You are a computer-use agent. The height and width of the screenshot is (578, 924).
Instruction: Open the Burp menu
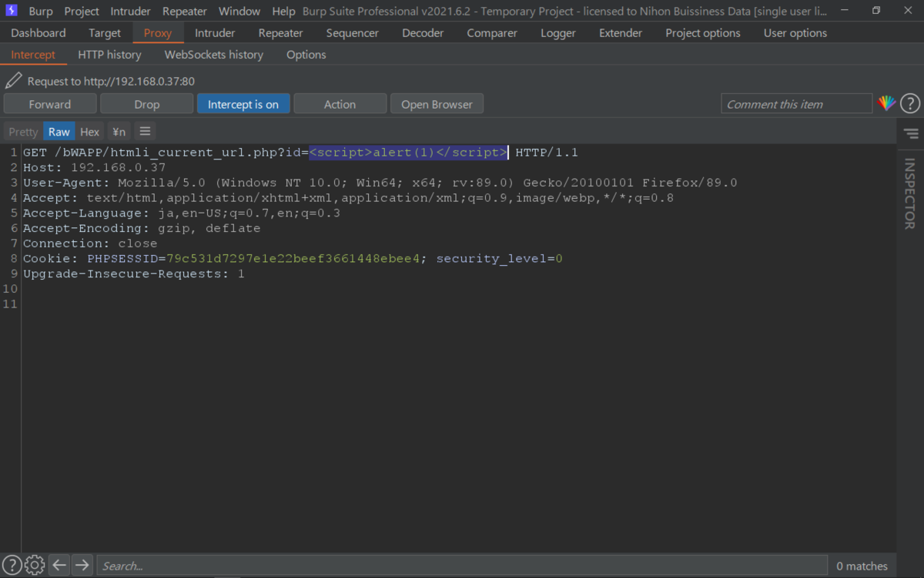[x=41, y=11]
